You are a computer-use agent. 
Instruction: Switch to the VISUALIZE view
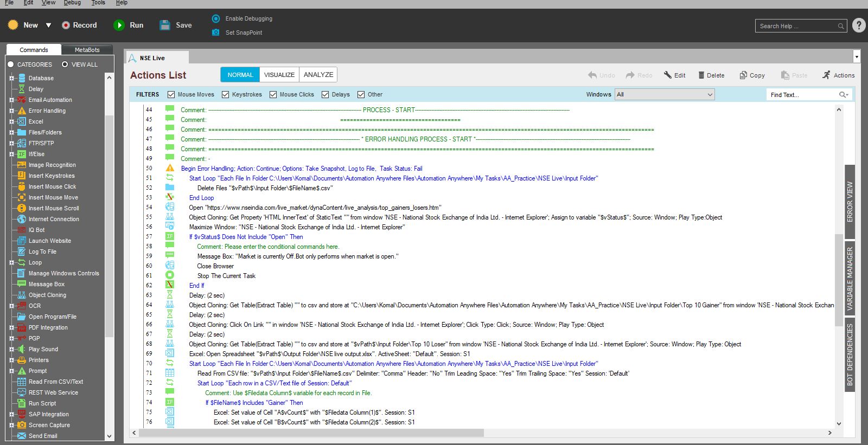(279, 75)
